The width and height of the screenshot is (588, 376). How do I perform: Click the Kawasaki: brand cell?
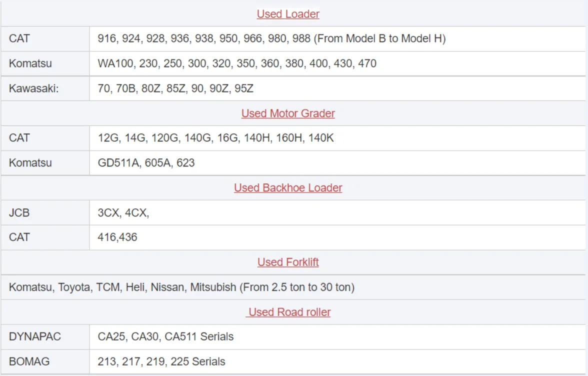[x=34, y=88]
